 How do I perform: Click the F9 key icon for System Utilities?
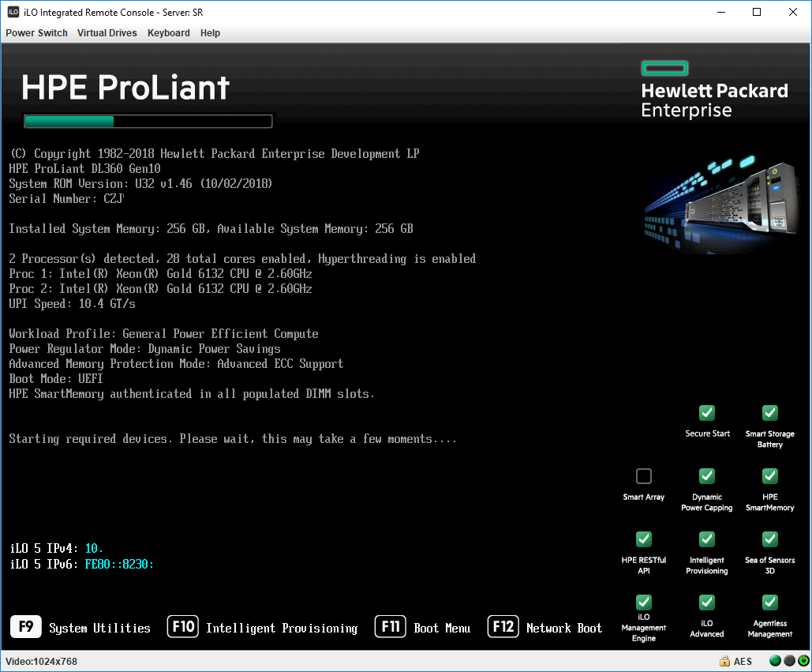click(26, 626)
